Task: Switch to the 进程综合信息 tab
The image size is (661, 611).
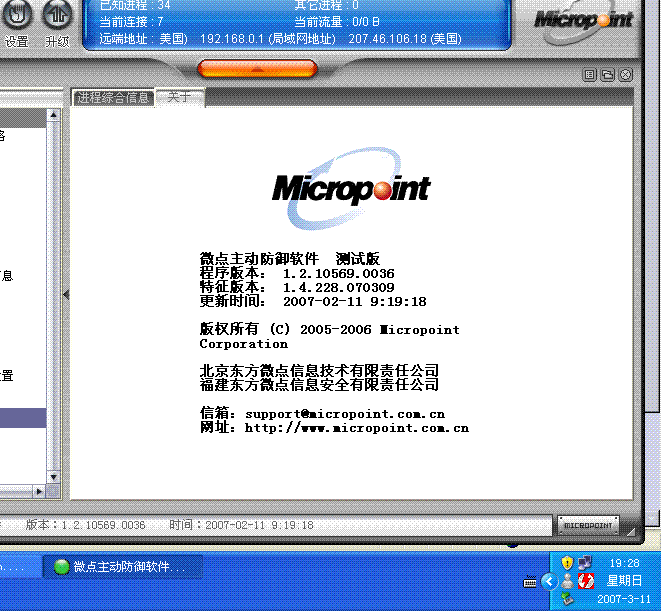Action: (113, 98)
